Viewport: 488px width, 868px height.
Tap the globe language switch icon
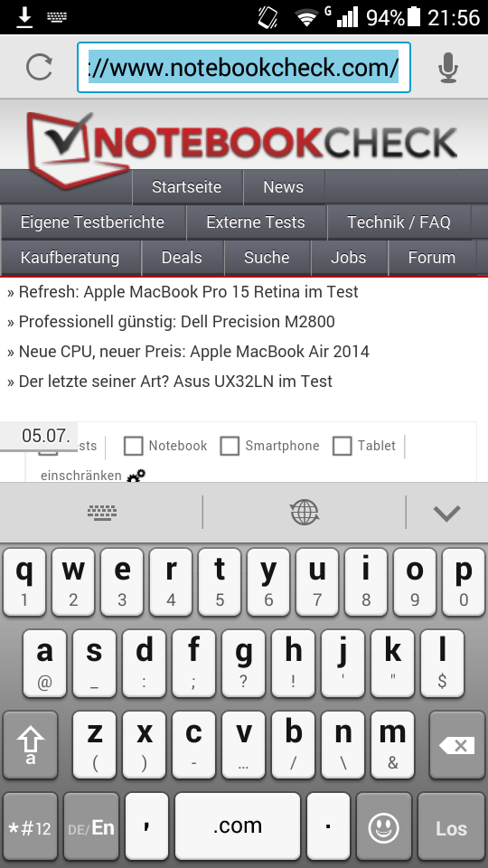tap(305, 512)
